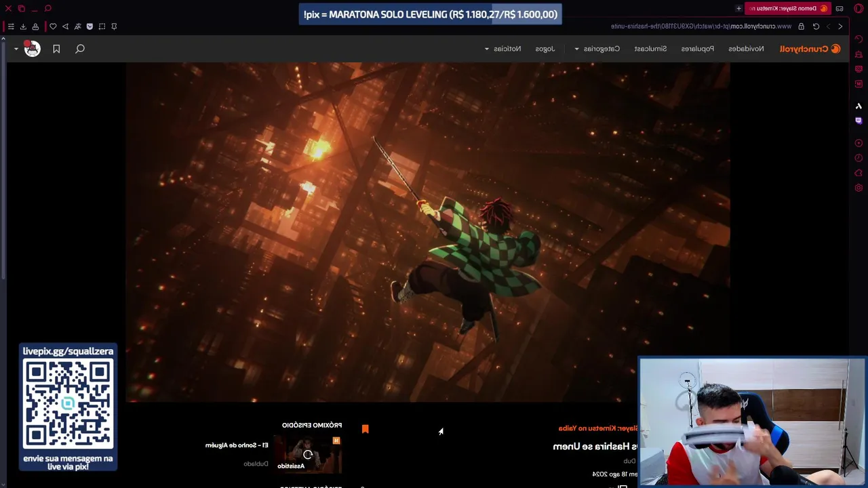The width and height of the screenshot is (868, 488).
Task: Expand the account menu arrow beside avatar
Action: 16,49
